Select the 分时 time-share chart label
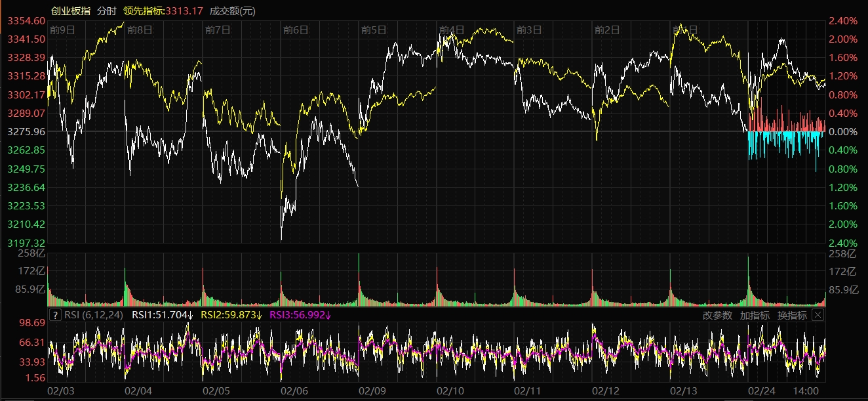The height and width of the screenshot is (401, 868). (106, 11)
